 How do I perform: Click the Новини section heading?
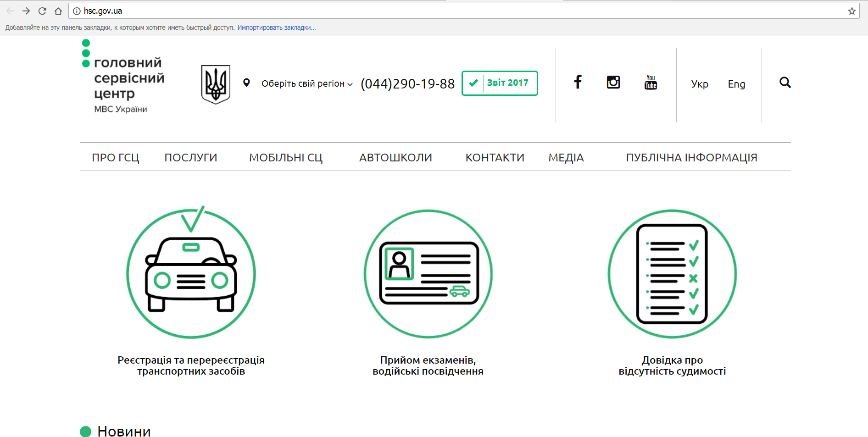pos(124,431)
